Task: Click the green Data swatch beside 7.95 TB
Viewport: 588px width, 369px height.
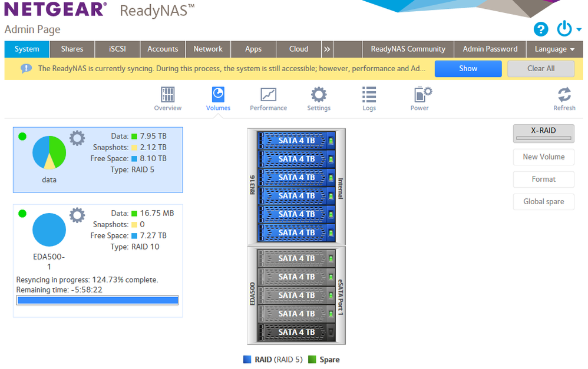Action: [134, 137]
